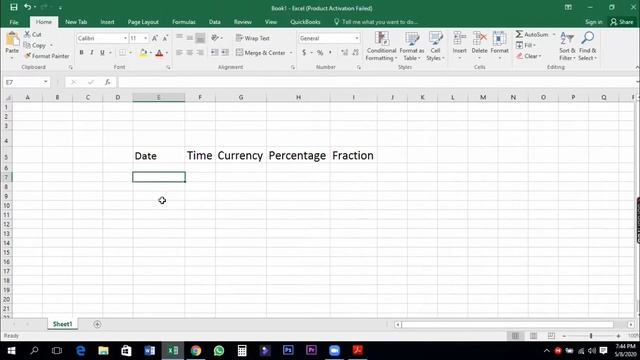This screenshot has width=640, height=360.
Task: Open the font size dropdown
Action: click(x=146, y=38)
